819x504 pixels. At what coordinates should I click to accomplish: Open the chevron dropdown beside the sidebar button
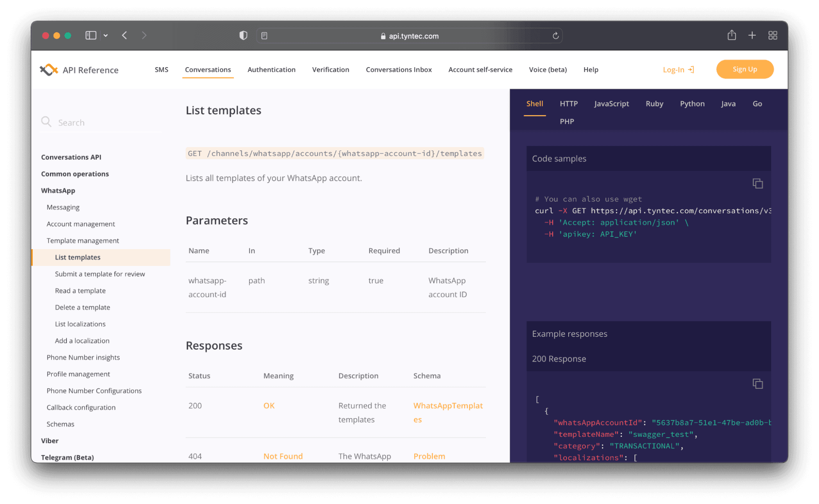(x=106, y=35)
